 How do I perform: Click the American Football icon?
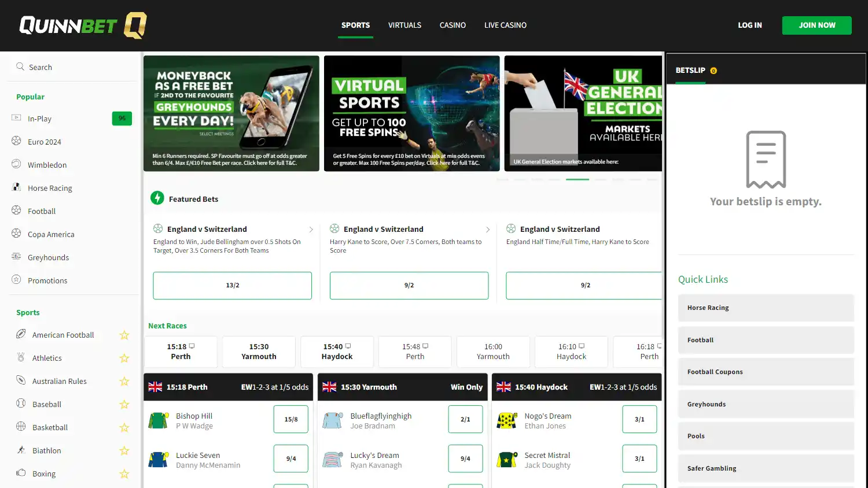point(21,334)
